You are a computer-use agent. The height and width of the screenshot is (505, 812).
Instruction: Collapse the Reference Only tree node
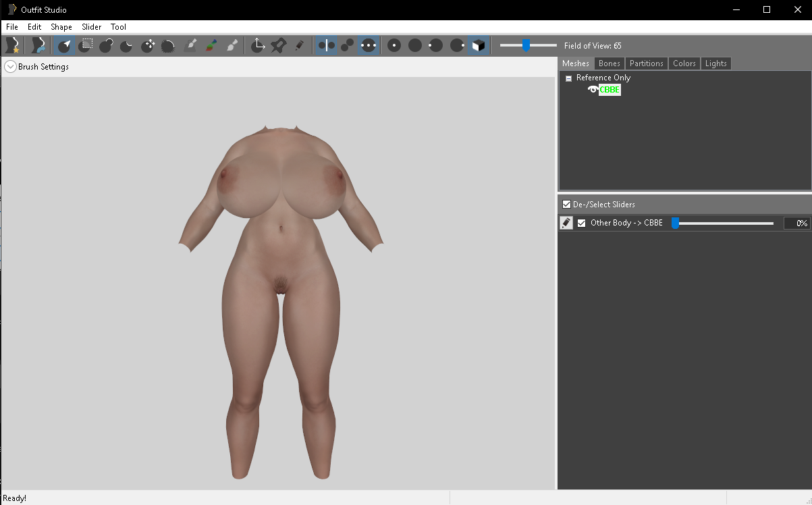pyautogui.click(x=568, y=78)
